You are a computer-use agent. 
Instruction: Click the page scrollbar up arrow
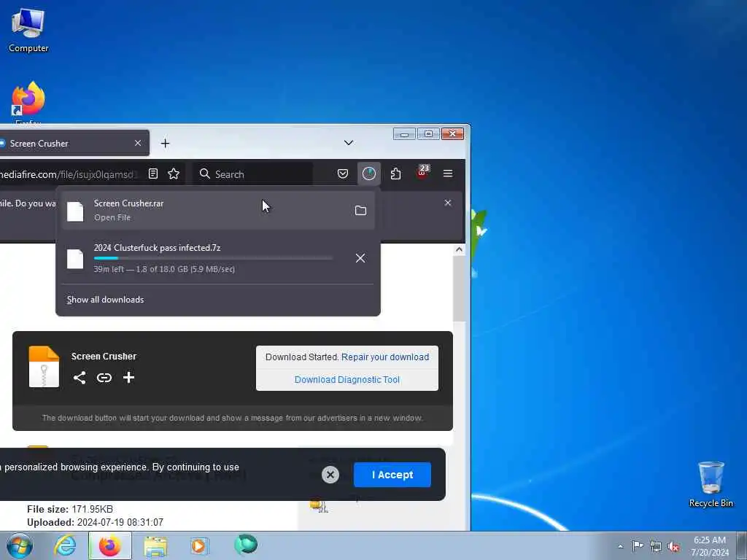[459, 249]
